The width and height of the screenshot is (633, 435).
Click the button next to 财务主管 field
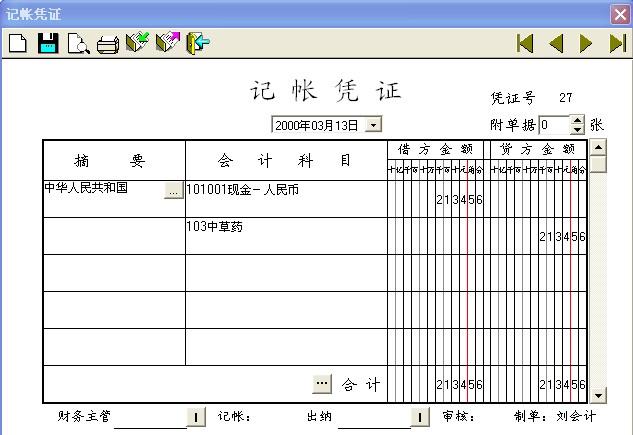click(196, 417)
